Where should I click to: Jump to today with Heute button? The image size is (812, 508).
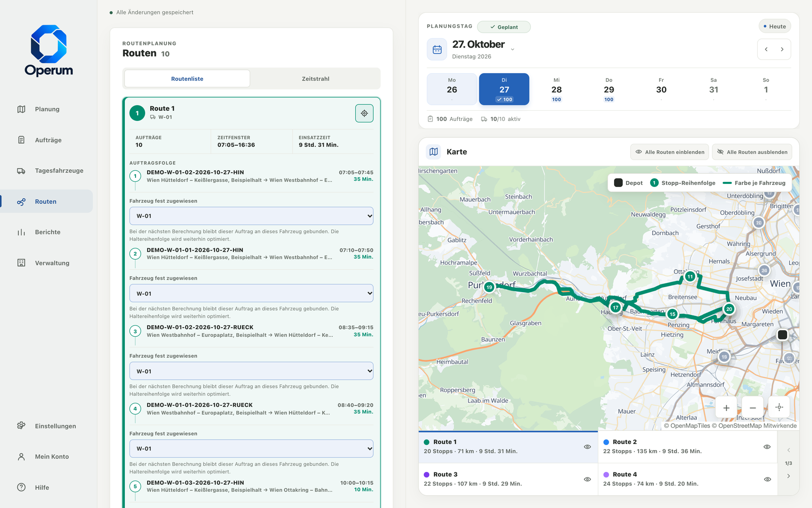coord(775,26)
